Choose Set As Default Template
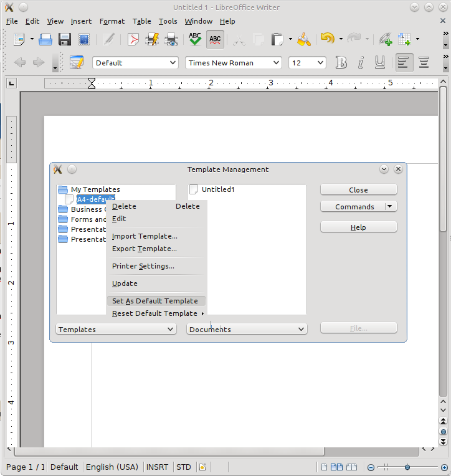Viewport: 451px width, 476px height. [x=156, y=301]
